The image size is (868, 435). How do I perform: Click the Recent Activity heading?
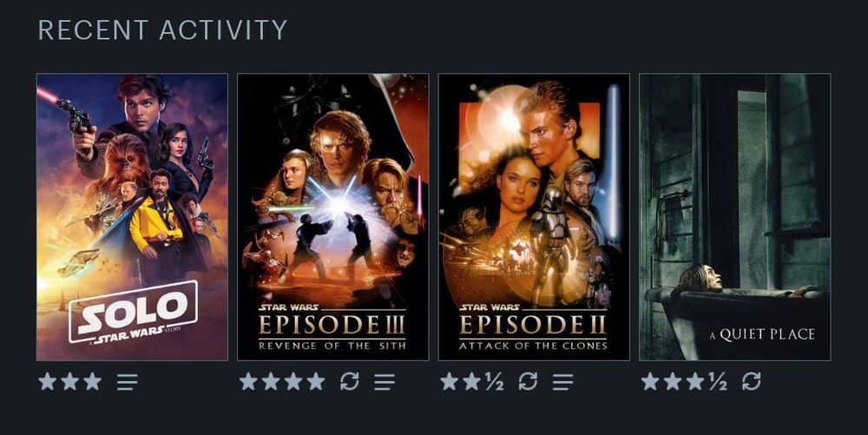163,30
